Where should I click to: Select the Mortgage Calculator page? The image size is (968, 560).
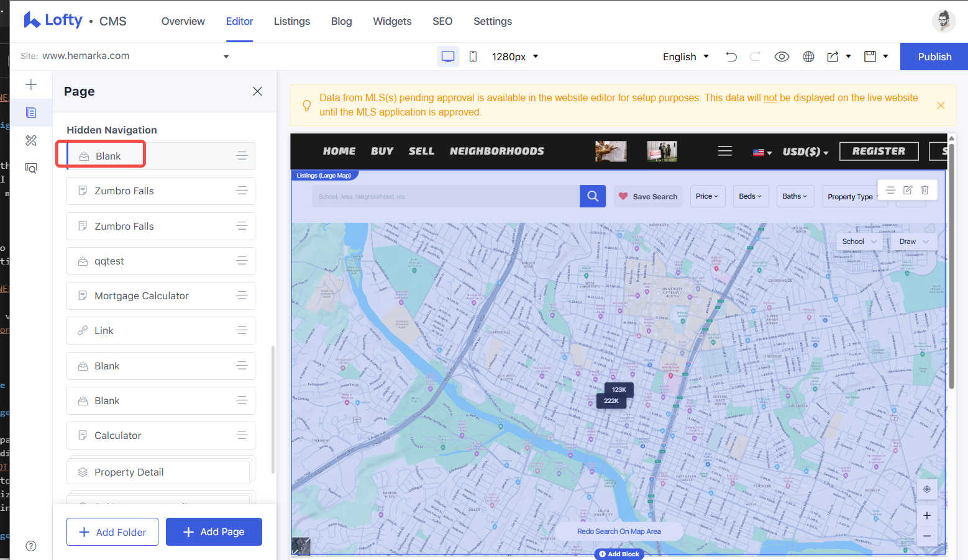point(161,296)
